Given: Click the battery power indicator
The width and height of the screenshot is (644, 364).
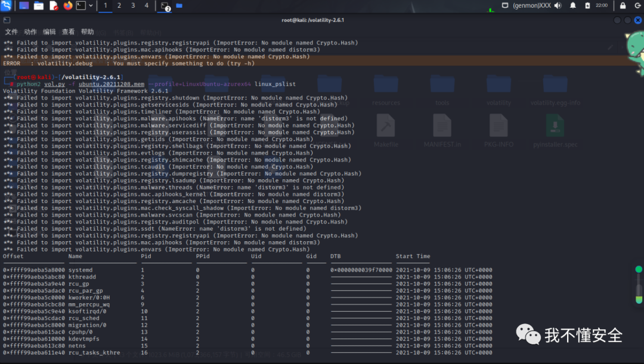Looking at the screenshot, I should coord(587,5).
